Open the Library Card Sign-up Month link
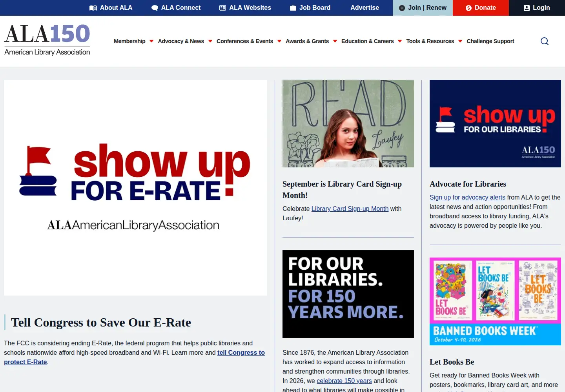The height and width of the screenshot is (392, 565). pos(350,209)
